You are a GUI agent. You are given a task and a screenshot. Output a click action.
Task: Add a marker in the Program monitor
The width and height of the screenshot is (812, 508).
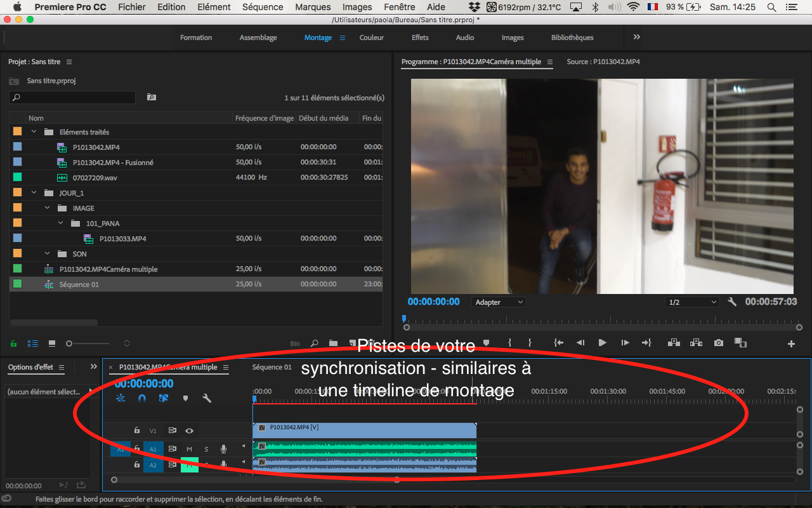tap(487, 343)
